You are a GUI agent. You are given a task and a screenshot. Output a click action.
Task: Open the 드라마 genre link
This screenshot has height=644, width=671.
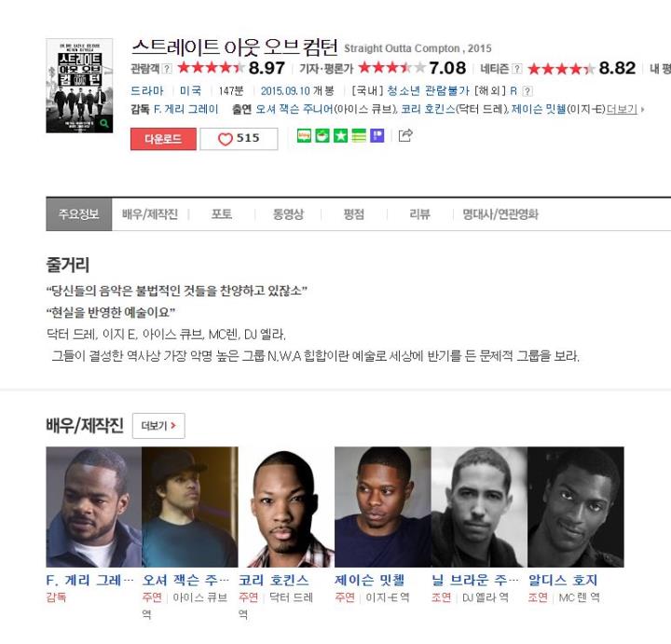(147, 90)
